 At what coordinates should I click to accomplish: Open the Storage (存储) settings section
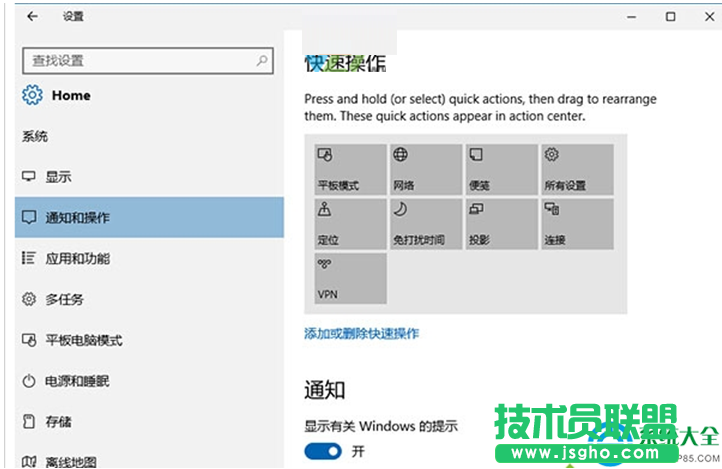[58, 422]
